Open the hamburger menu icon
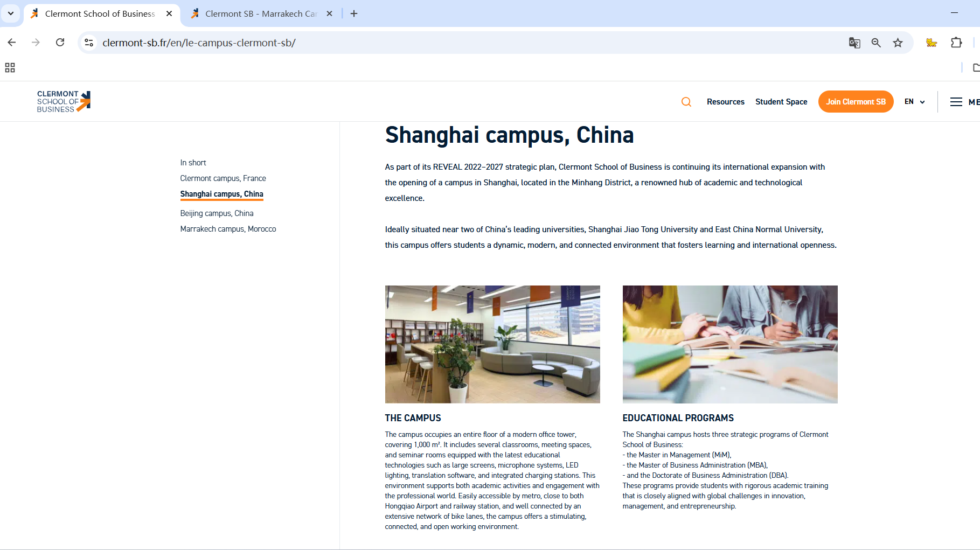The image size is (980, 550). click(x=956, y=102)
